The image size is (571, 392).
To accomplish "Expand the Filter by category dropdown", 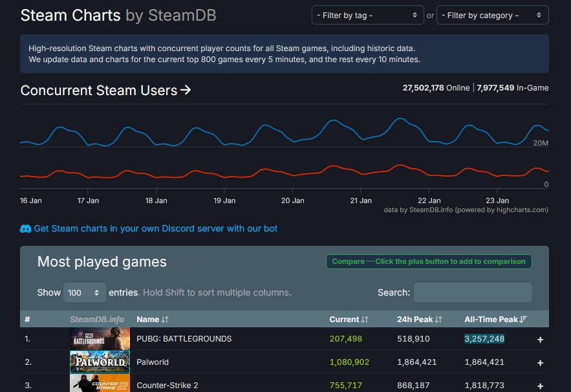I will point(492,15).
